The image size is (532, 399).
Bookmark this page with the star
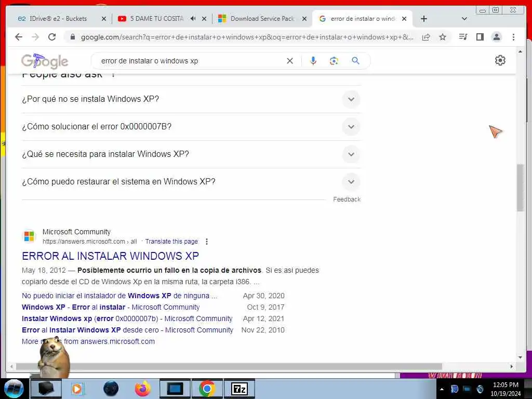[x=443, y=37]
